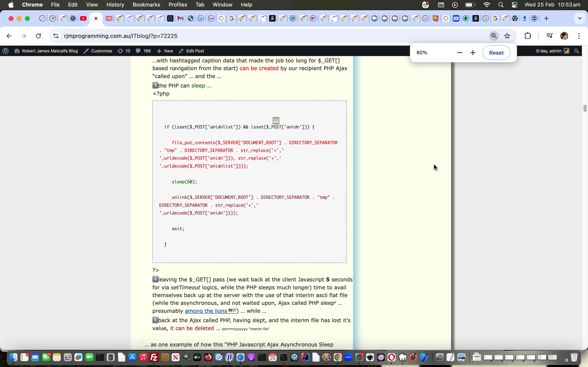Launch FileZilla from the Dock
The width and height of the screenshot is (588, 367).
coord(154,357)
